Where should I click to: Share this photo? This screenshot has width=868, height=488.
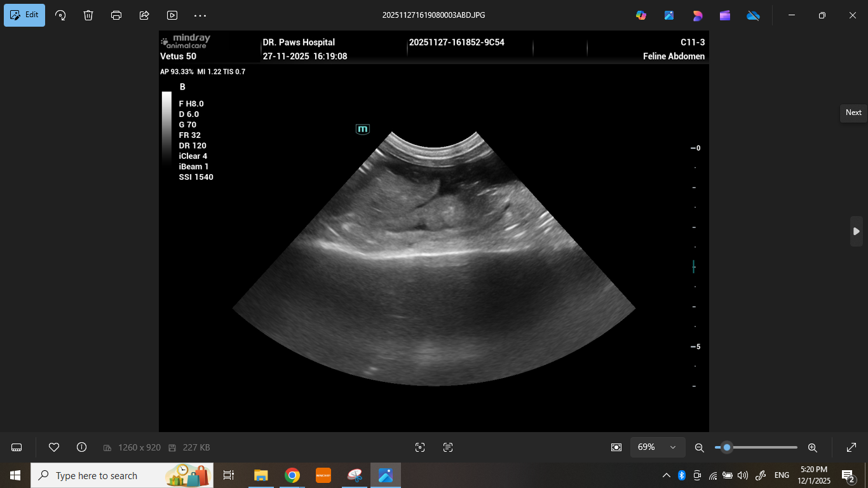tap(144, 15)
